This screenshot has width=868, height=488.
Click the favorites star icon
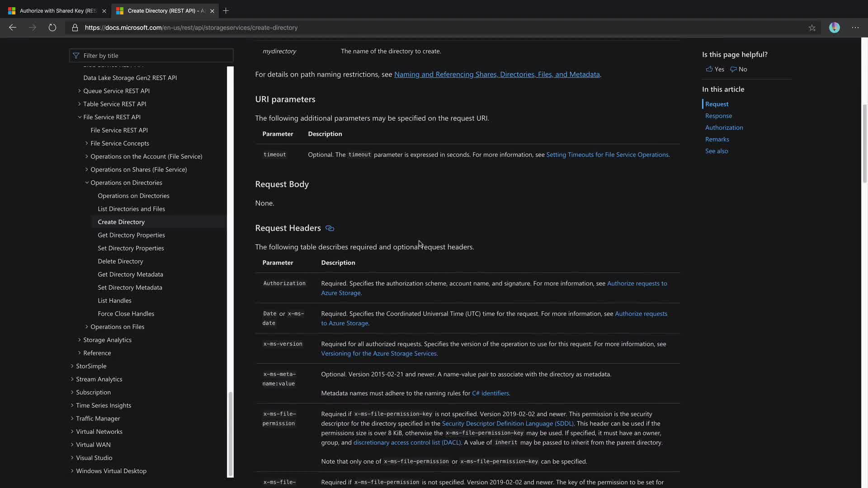812,28
